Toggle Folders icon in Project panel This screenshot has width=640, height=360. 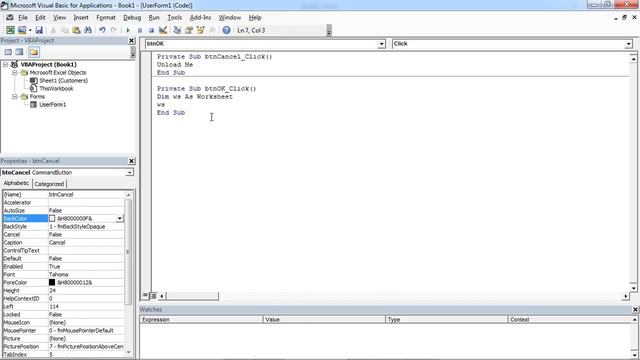point(34,52)
